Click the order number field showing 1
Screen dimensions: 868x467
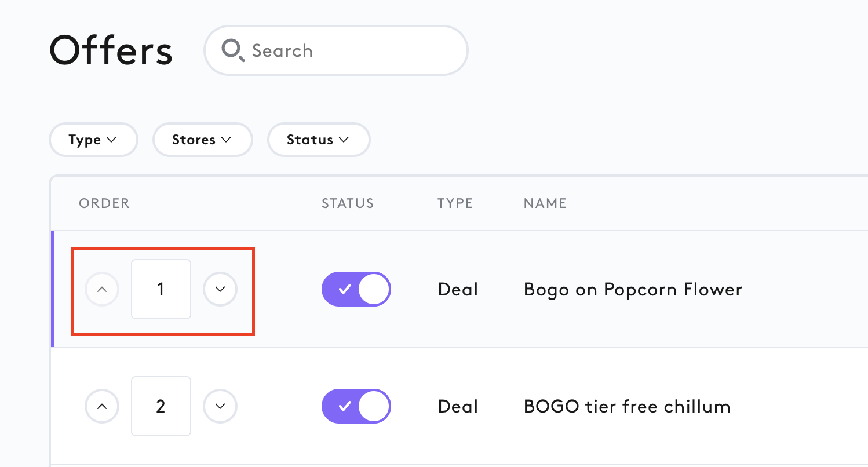pyautogui.click(x=161, y=289)
